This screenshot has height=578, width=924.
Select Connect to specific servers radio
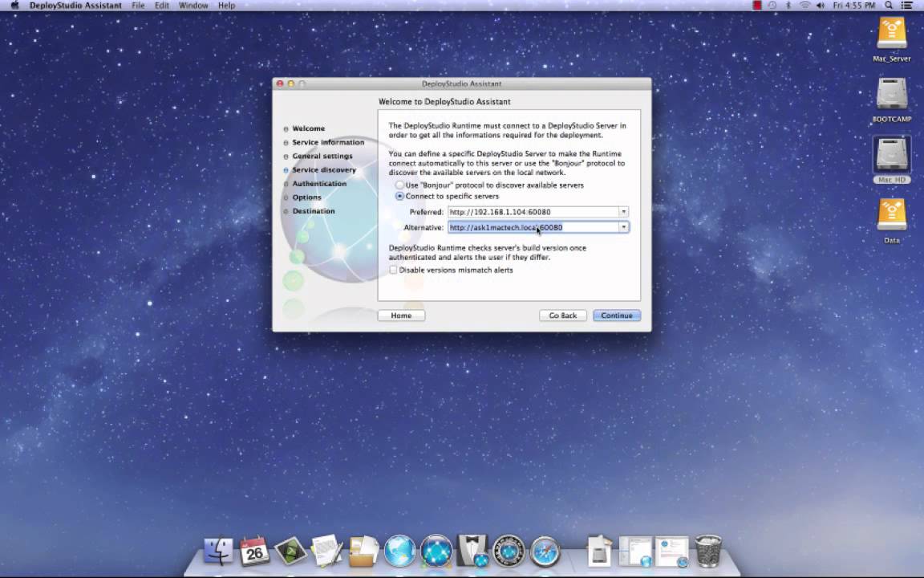(x=399, y=197)
